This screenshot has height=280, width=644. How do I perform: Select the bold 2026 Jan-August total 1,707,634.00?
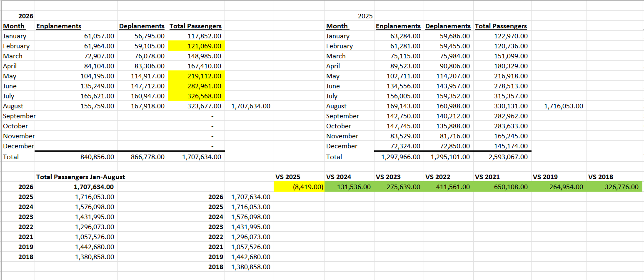(x=94, y=187)
